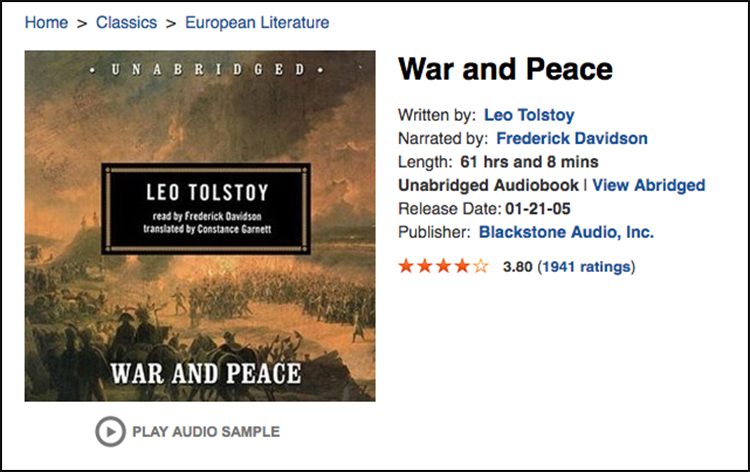The width and height of the screenshot is (750, 472).
Task: Open narrator Frederick Davidson's link
Action: pos(571,138)
